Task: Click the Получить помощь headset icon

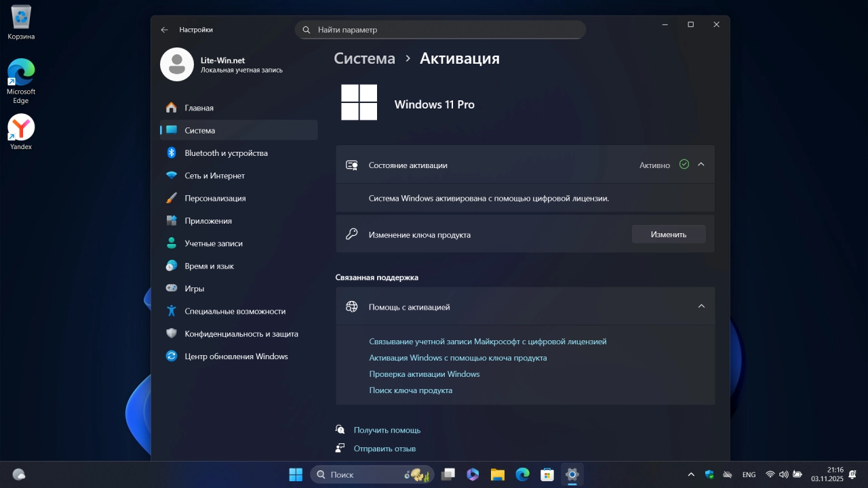Action: click(x=340, y=429)
